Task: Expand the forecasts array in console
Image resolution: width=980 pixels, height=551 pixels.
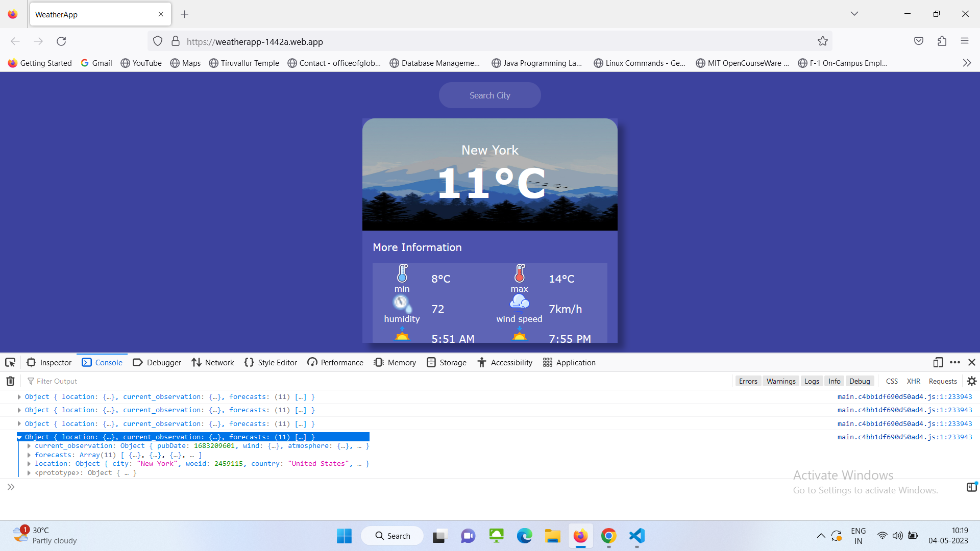Action: 29,455
